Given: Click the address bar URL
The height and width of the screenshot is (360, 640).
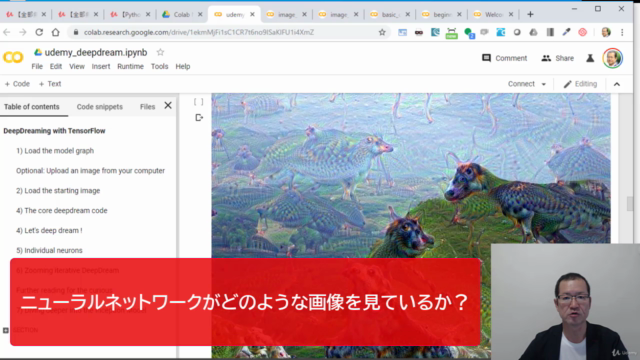Looking at the screenshot, I should (x=199, y=32).
